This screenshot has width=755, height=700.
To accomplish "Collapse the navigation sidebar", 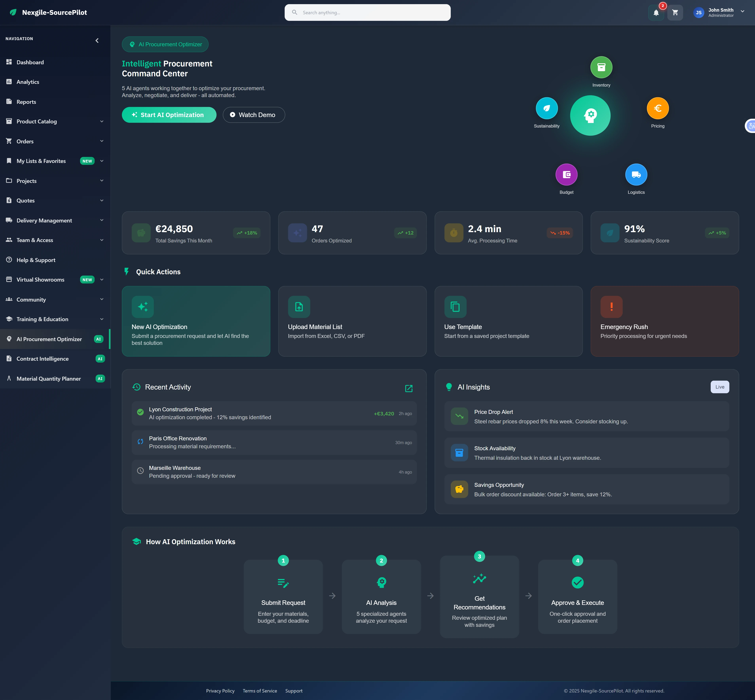I will tap(97, 40).
